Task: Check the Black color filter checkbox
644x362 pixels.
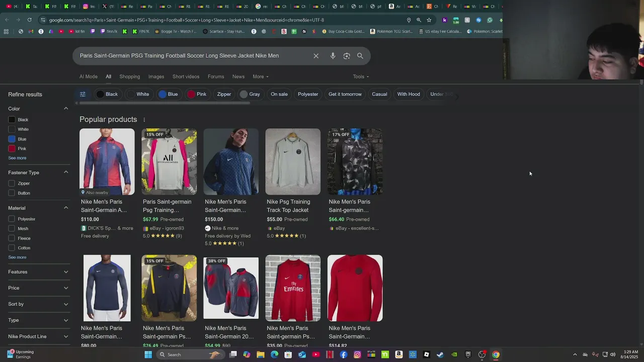Action: pos(12,120)
